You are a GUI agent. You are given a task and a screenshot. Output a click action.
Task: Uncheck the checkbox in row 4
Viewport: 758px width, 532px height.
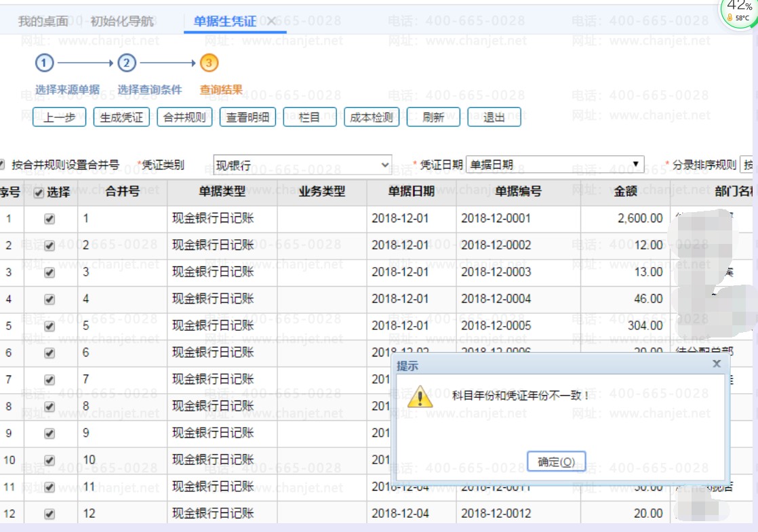click(x=49, y=299)
